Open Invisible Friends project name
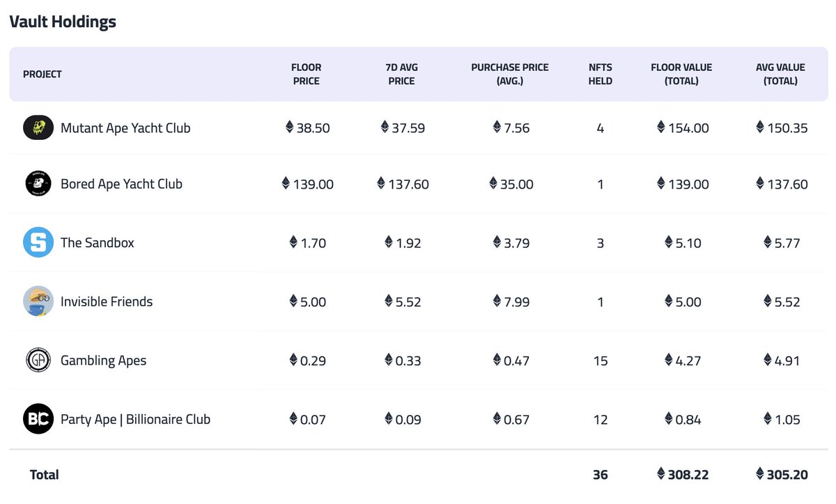 pyautogui.click(x=107, y=301)
